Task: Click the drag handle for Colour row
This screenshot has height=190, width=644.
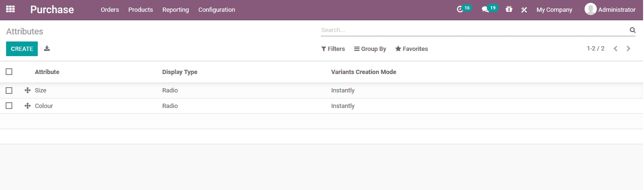Action: click(27, 106)
